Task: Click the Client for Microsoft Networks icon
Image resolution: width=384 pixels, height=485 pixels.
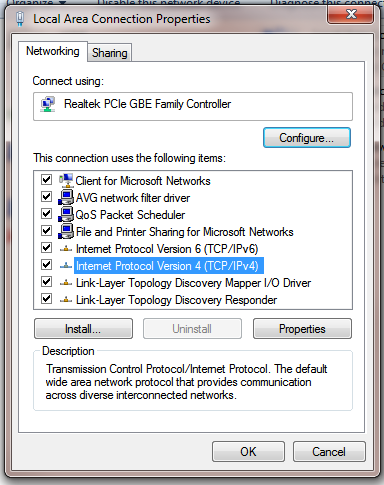Action: 66,180
